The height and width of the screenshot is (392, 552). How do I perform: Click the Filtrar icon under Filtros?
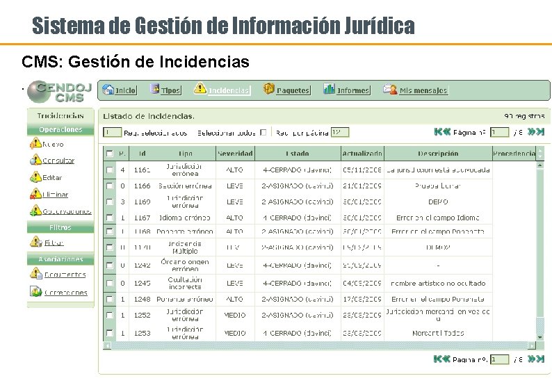36,242
